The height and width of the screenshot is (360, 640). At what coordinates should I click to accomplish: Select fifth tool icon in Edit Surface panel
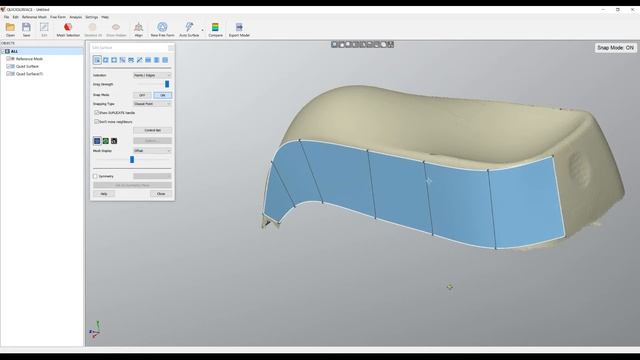point(131,60)
